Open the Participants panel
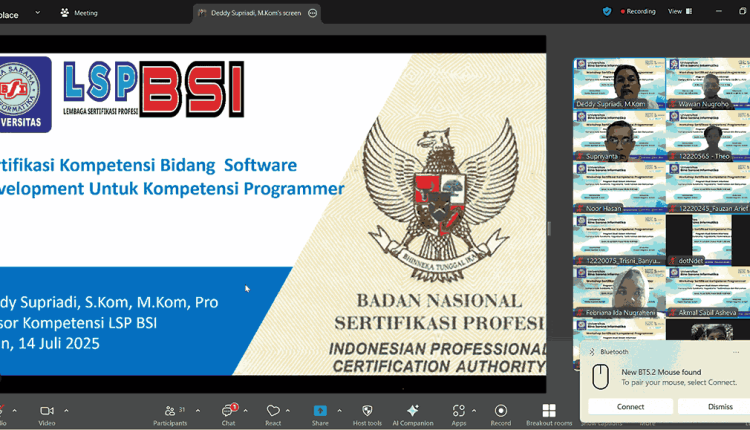The height and width of the screenshot is (430, 750). tap(170, 415)
